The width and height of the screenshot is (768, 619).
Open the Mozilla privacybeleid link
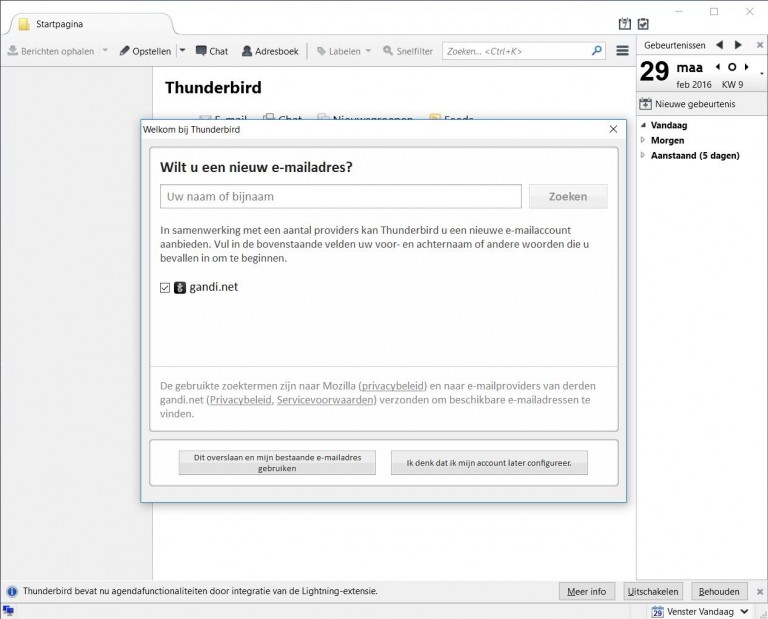393,386
